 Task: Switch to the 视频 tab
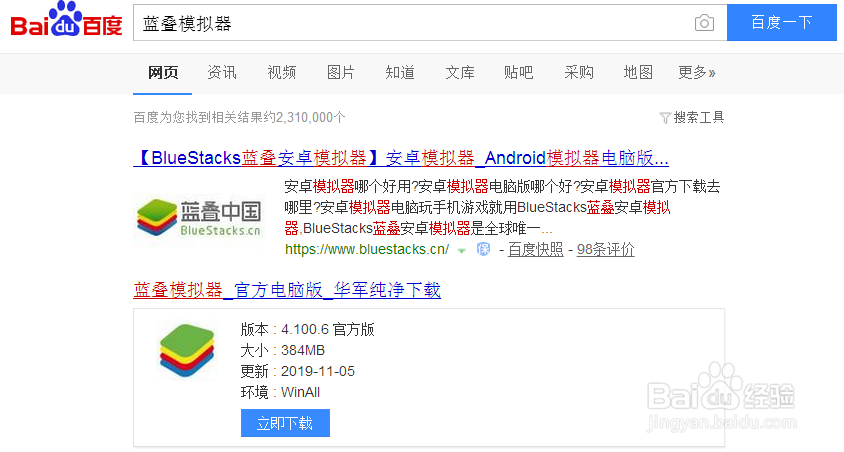(x=282, y=72)
